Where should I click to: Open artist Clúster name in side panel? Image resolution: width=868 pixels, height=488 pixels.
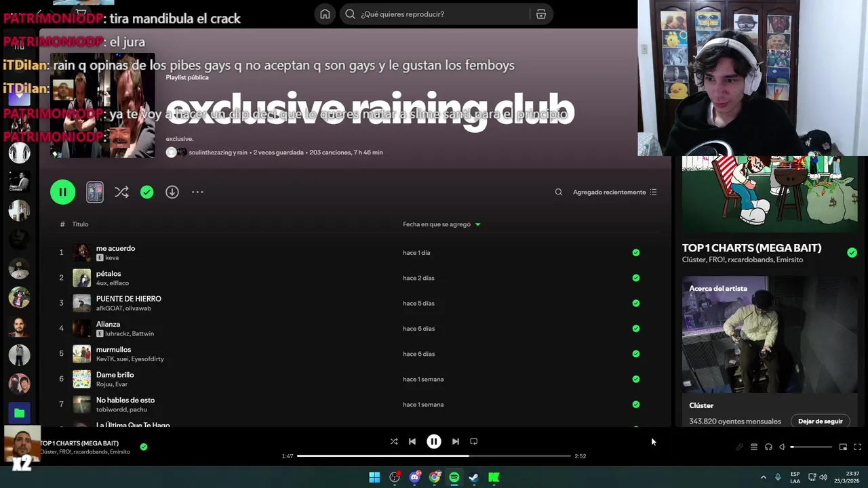[x=701, y=405]
